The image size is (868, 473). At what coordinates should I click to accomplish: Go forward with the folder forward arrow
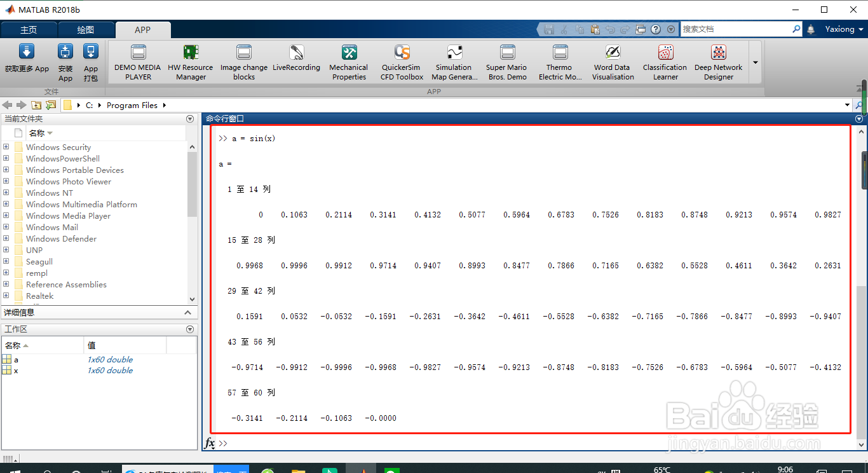pyautogui.click(x=22, y=105)
